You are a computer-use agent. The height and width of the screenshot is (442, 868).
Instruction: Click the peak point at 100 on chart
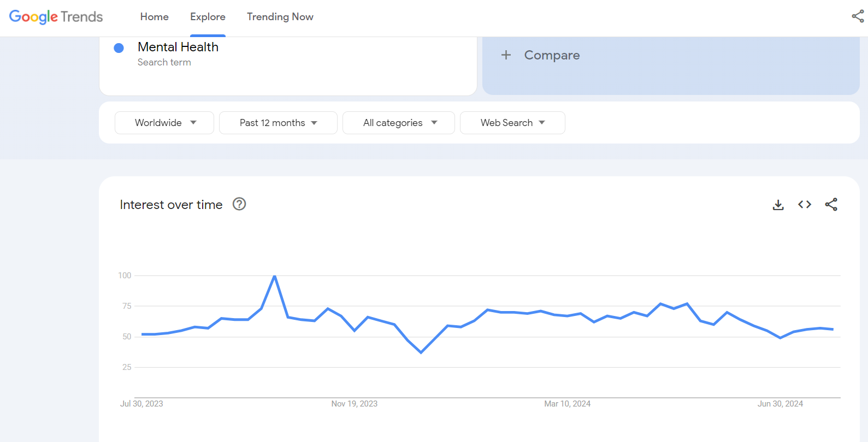point(274,276)
